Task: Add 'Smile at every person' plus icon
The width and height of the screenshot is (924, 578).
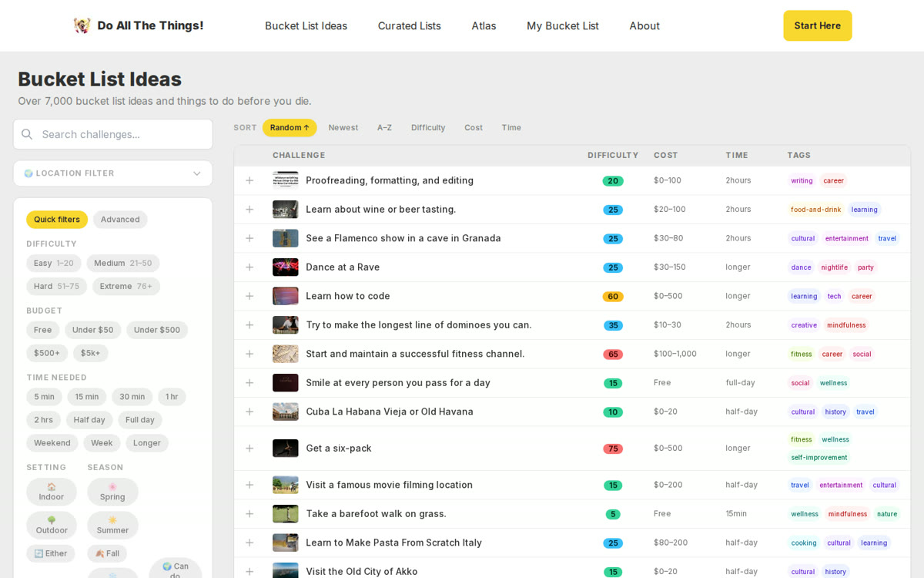Action: [x=249, y=383]
